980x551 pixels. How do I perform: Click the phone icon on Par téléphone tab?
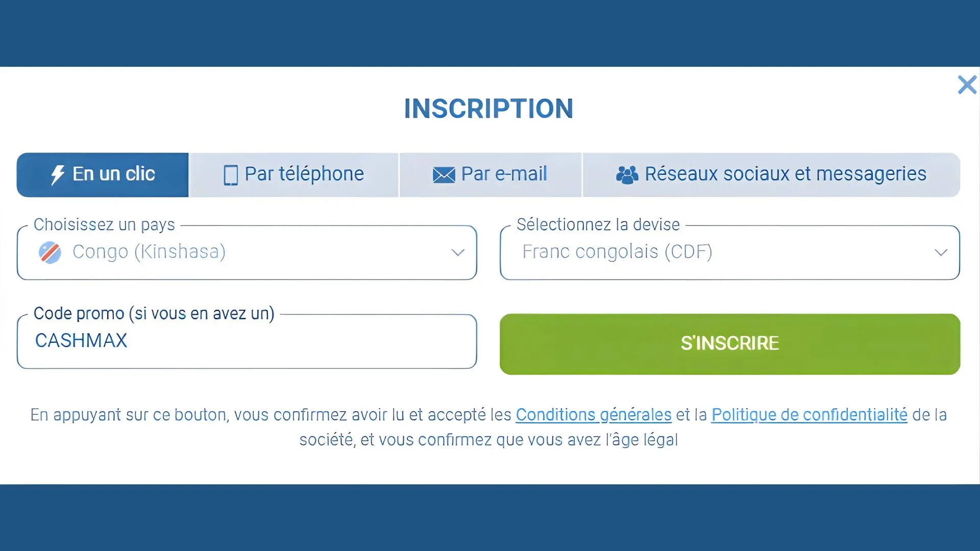pos(231,174)
